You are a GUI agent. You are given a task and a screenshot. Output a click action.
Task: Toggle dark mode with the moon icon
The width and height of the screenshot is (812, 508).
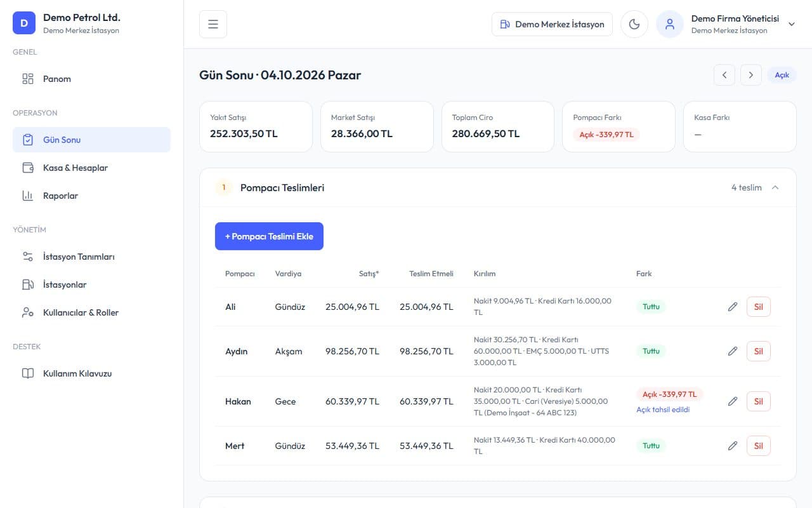coord(634,24)
